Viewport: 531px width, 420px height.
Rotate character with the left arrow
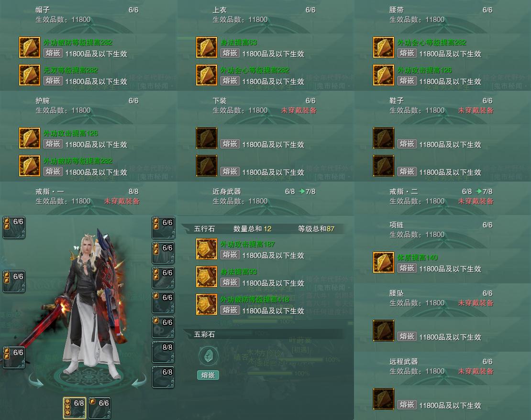36,380
